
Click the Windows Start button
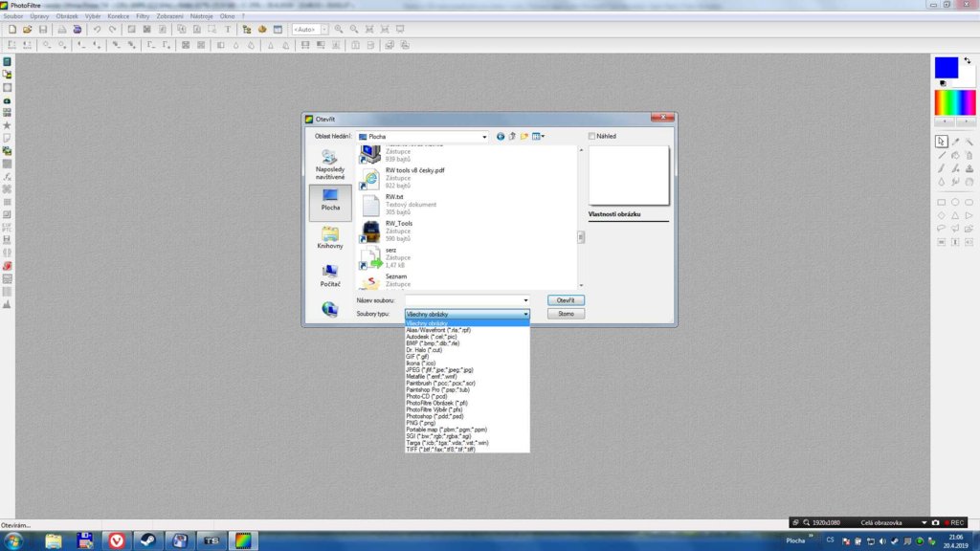(13, 540)
